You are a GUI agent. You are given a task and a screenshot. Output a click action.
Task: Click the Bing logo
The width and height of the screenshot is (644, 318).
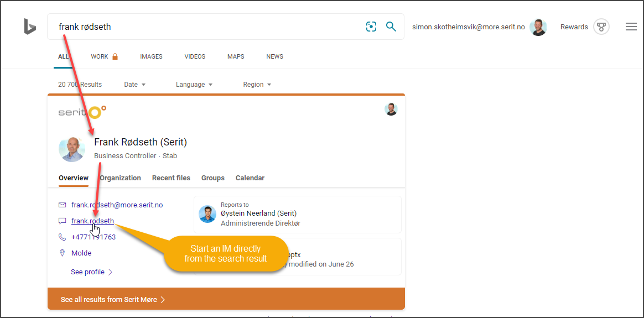click(x=29, y=27)
